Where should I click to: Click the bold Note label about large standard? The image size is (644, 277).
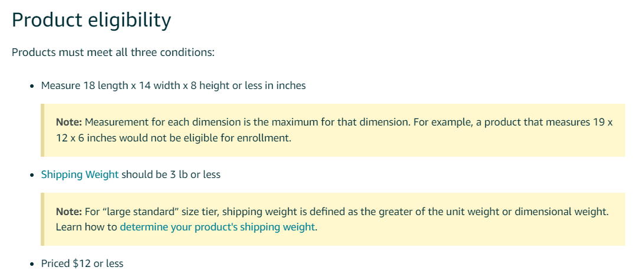(69, 212)
